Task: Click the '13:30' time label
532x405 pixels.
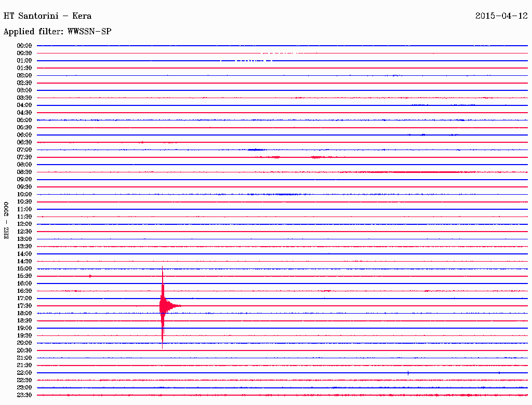Action: point(24,246)
